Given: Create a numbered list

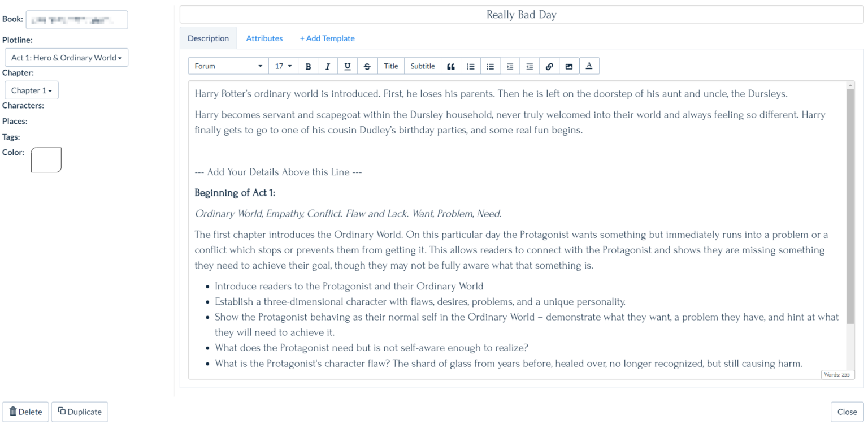Looking at the screenshot, I should [x=470, y=66].
